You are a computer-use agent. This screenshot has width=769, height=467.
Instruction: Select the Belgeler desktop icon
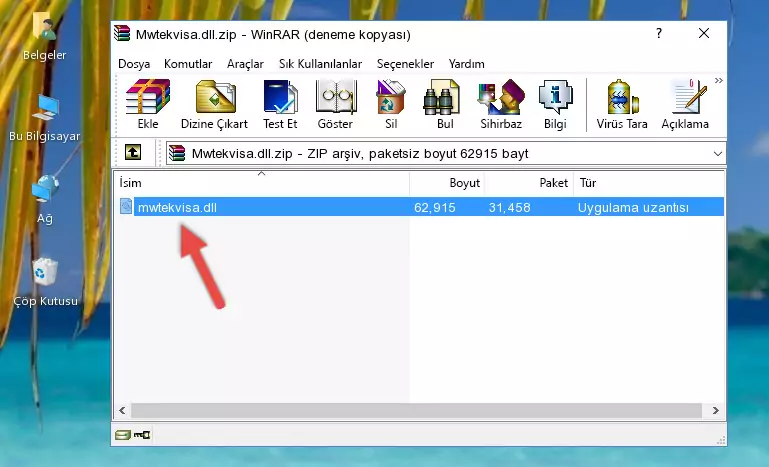click(45, 37)
